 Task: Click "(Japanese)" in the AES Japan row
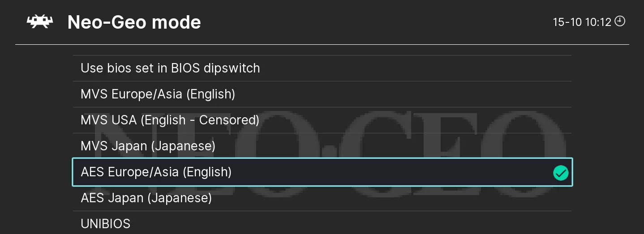pyautogui.click(x=179, y=198)
